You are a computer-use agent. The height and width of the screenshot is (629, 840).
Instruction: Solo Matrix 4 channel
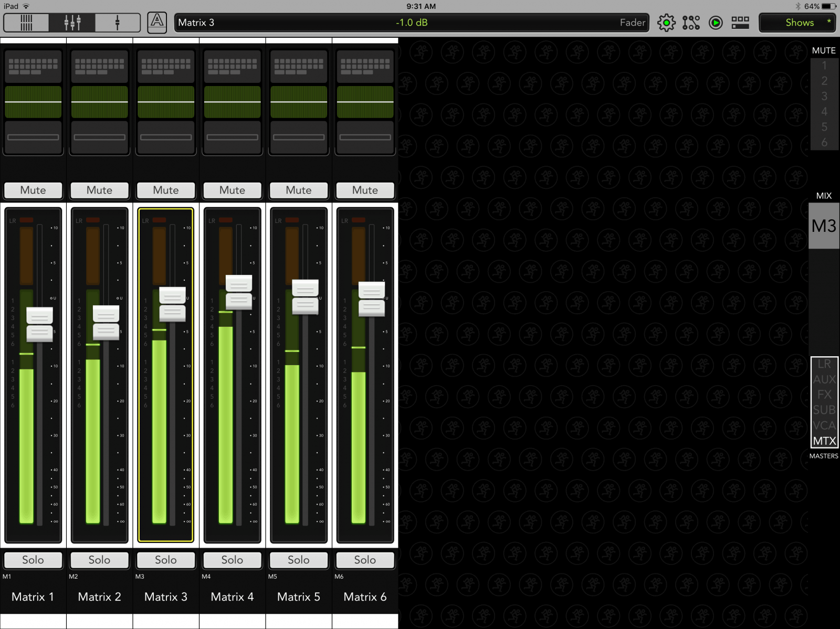pos(232,560)
